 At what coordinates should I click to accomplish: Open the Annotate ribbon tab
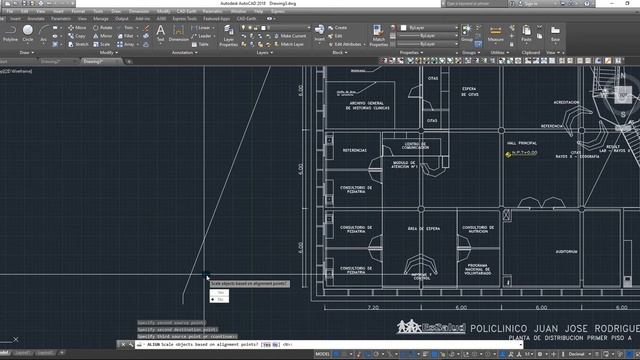coord(36,19)
